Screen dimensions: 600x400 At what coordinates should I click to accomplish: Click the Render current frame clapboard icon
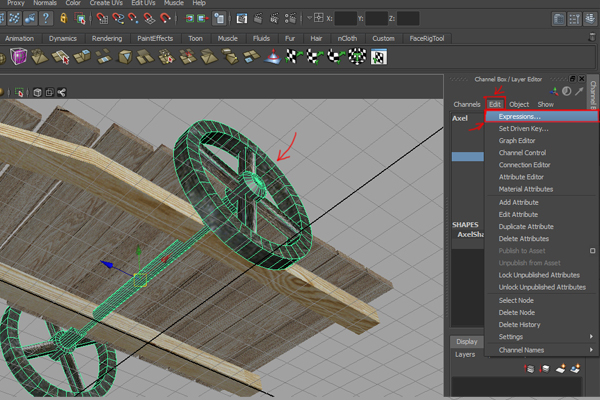(x=258, y=18)
